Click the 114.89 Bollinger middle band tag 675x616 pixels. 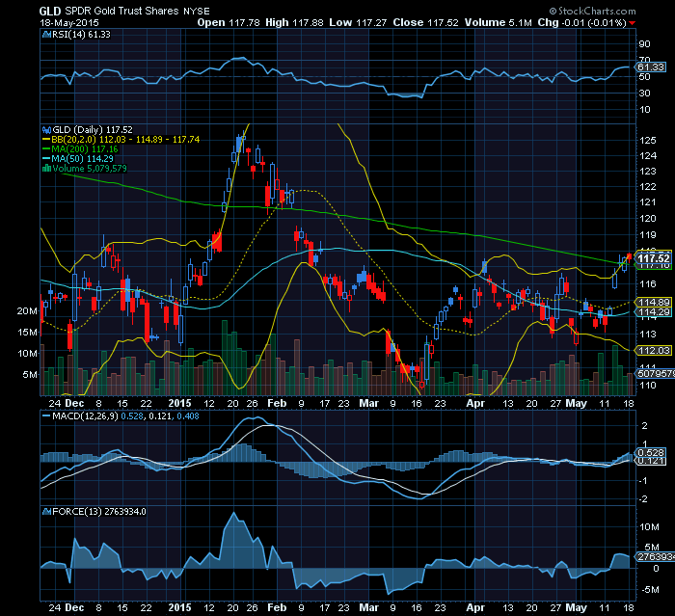[x=654, y=302]
